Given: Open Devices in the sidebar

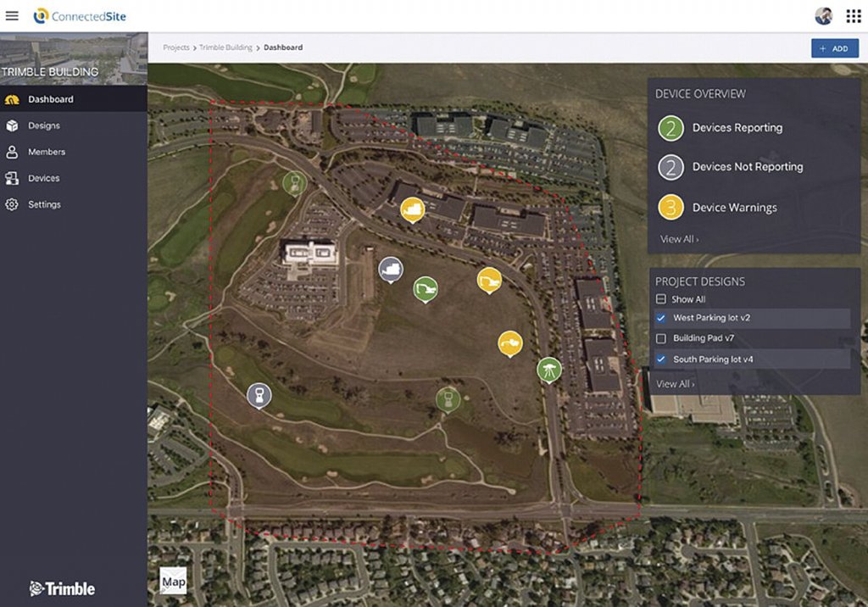Looking at the screenshot, I should click(74, 178).
